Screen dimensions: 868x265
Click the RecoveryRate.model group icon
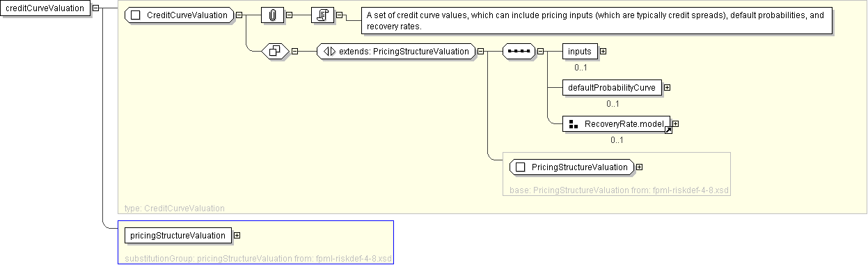point(574,124)
